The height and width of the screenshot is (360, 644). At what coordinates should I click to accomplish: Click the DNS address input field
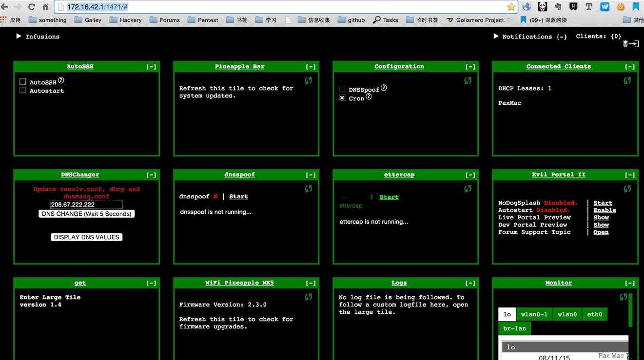coord(86,205)
